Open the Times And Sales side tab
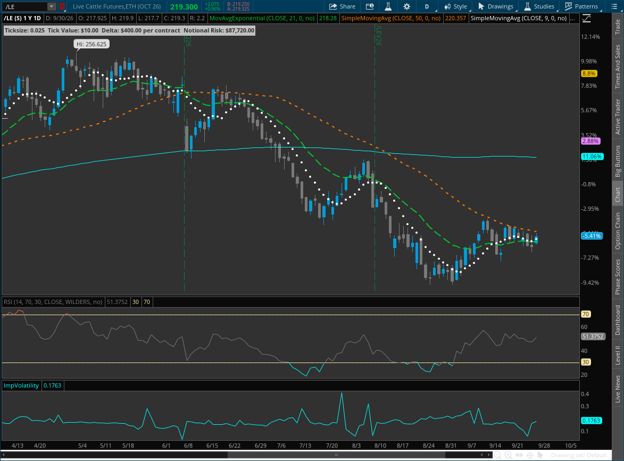This screenshot has width=624, height=461. coord(618,66)
